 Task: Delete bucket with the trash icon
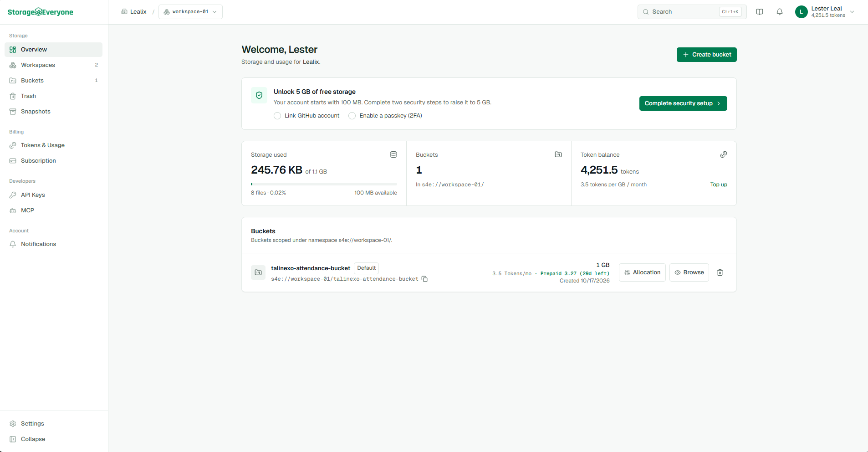(x=720, y=272)
